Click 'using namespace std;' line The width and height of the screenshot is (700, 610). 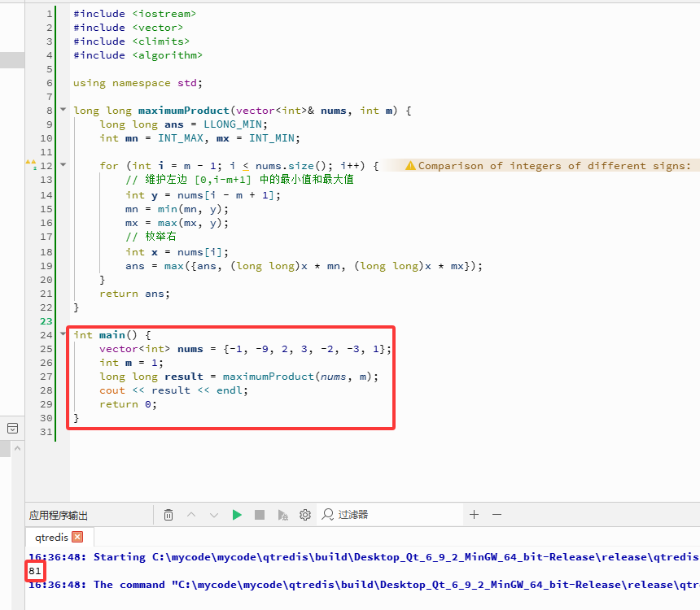point(138,83)
